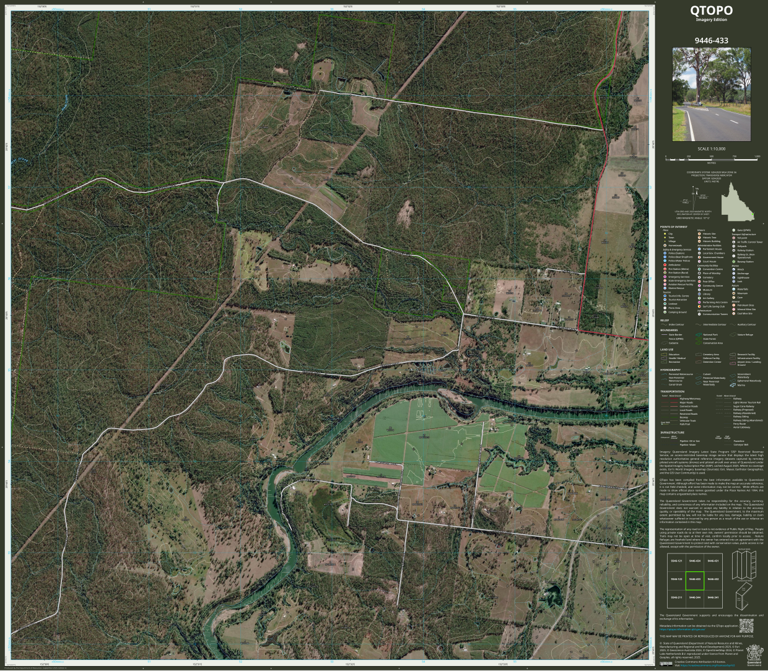Click the SCALE 1:10,000 label
The image size is (768, 671).
point(712,149)
